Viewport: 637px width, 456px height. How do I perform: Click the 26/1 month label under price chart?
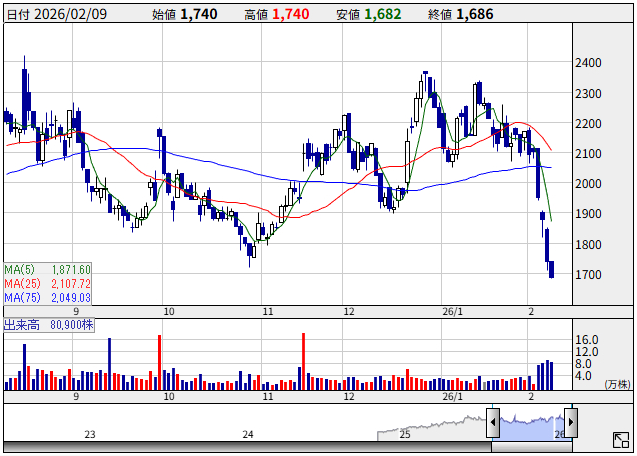coord(453,312)
